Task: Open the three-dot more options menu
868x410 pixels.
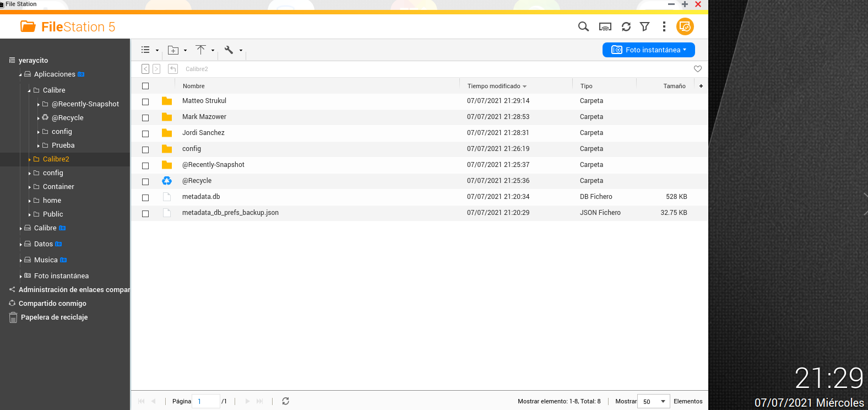Action: coord(664,26)
